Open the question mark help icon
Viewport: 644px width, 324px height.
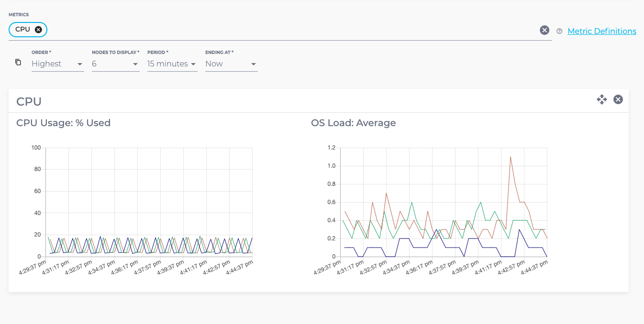pos(559,31)
